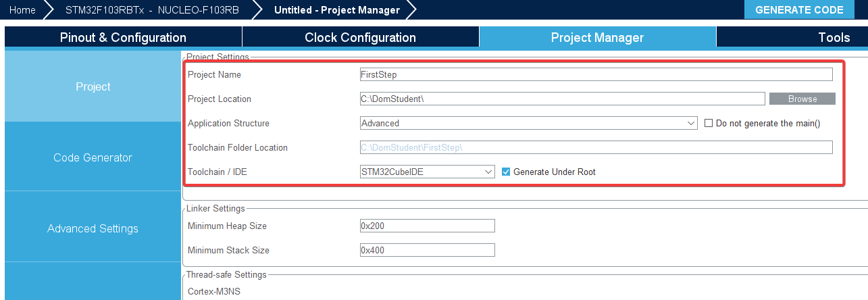The width and height of the screenshot is (868, 300).
Task: Click the Browse button for project location
Action: 802,99
